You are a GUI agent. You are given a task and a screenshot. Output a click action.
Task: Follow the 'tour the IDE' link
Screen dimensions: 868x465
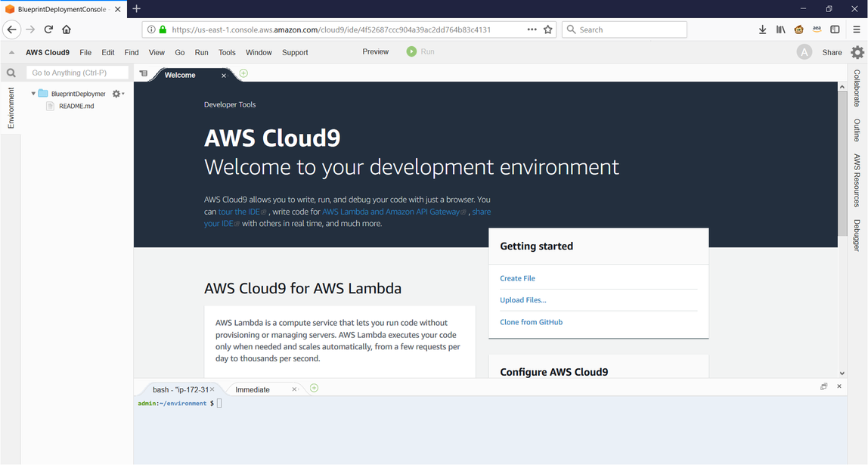tap(239, 212)
